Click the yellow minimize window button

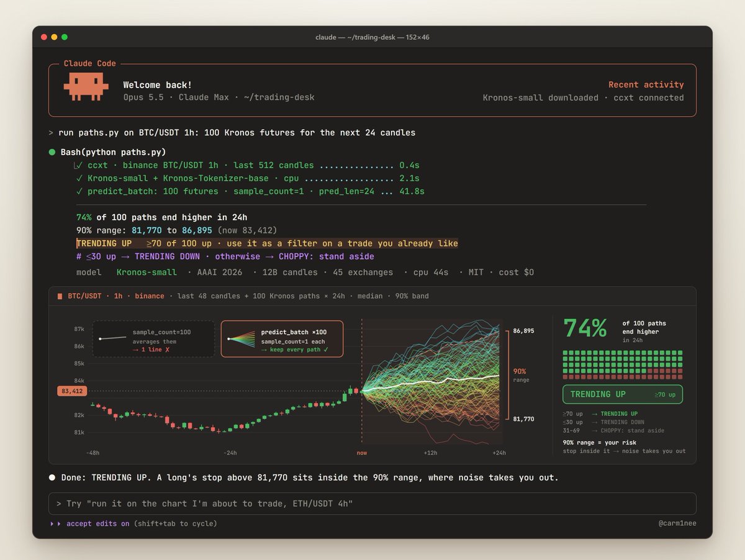pos(54,37)
